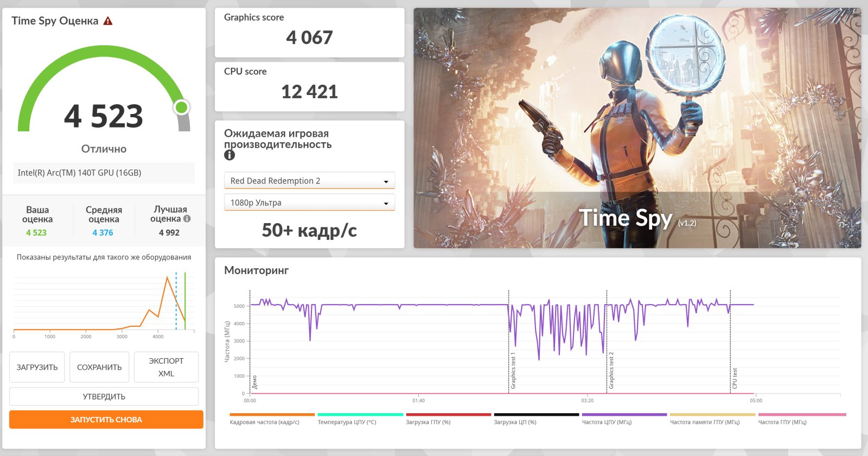Toggle Температура ЦПУ (°C) teal legend
The height and width of the screenshot is (456, 868).
360,419
